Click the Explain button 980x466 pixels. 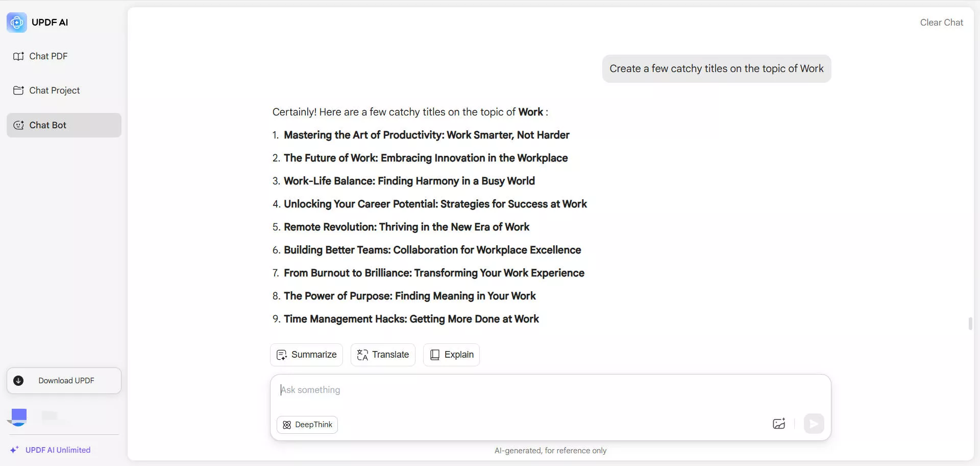click(451, 355)
